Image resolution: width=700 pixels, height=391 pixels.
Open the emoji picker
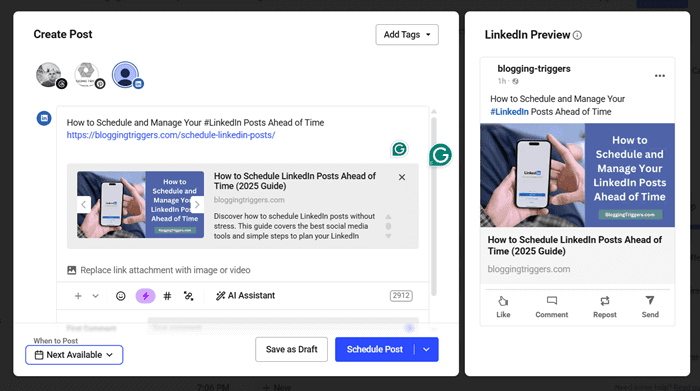(121, 296)
